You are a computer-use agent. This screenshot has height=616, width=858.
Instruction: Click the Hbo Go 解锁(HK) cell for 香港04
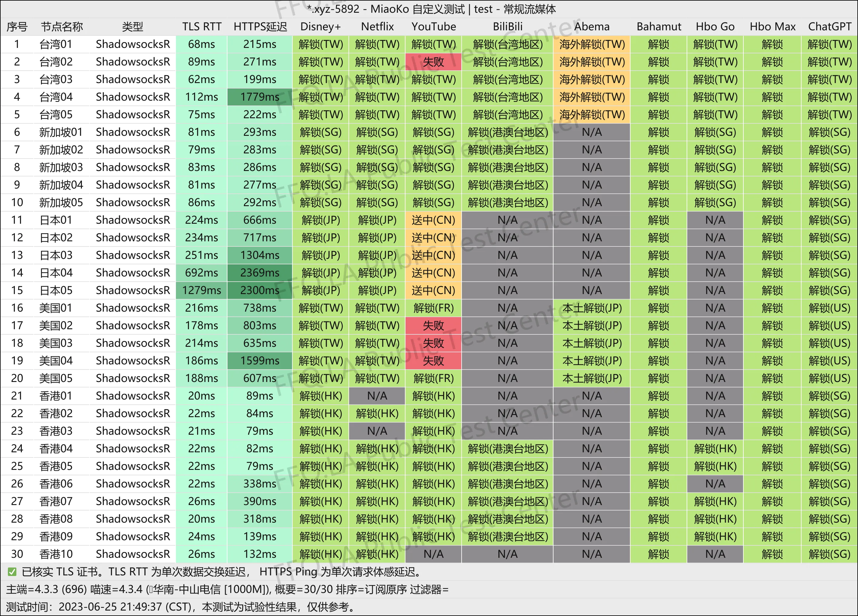715,449
